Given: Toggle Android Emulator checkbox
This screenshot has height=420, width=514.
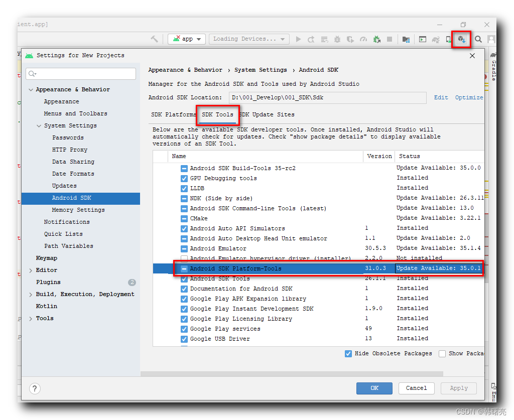Looking at the screenshot, I should pos(184,249).
